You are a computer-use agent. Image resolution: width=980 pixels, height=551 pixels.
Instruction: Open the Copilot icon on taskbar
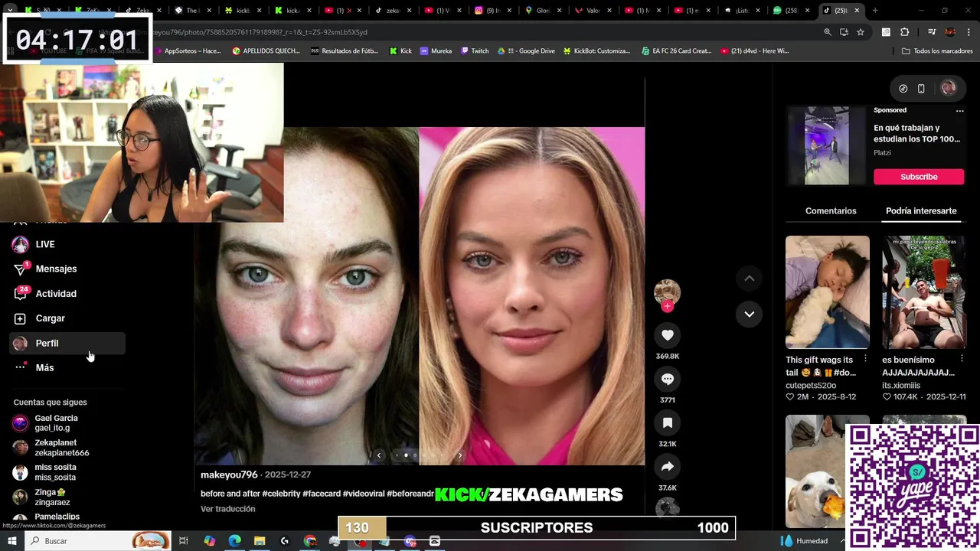[x=209, y=541]
